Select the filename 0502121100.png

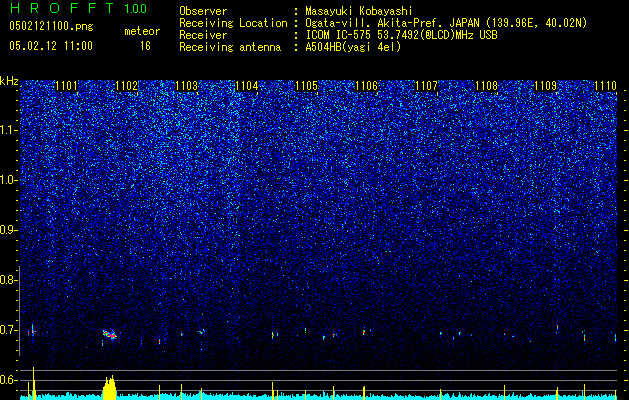point(51,26)
